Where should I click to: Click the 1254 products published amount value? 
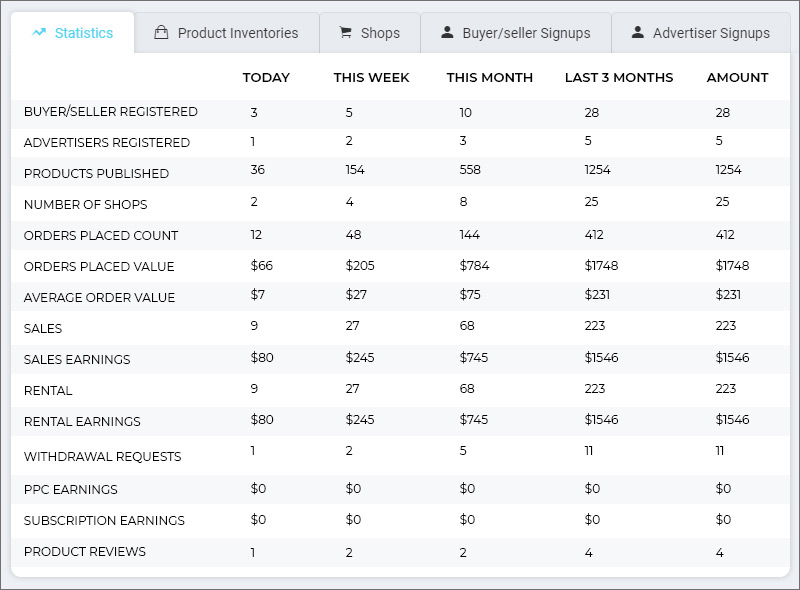click(729, 170)
